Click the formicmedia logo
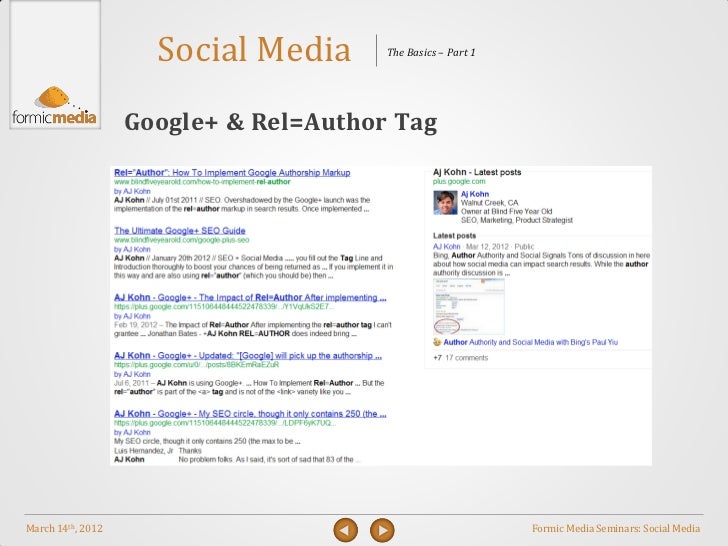Image resolution: width=728 pixels, height=546 pixels. 55,107
